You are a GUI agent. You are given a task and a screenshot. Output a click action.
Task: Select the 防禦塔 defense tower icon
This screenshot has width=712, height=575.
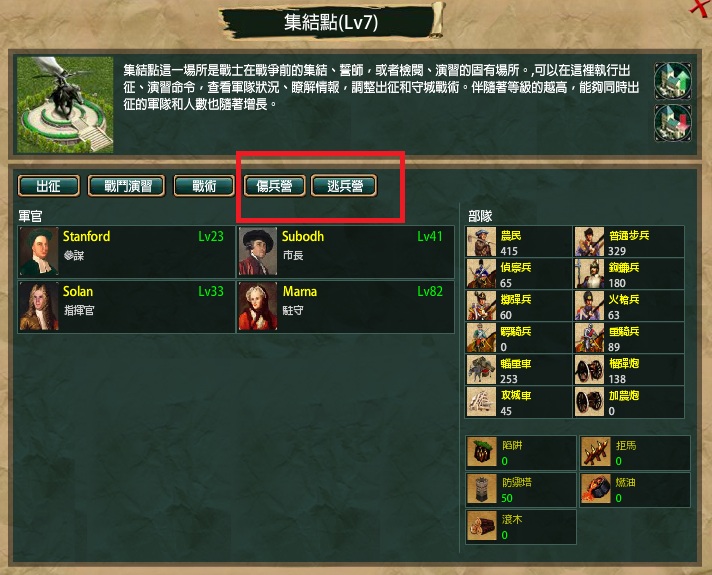click(482, 489)
